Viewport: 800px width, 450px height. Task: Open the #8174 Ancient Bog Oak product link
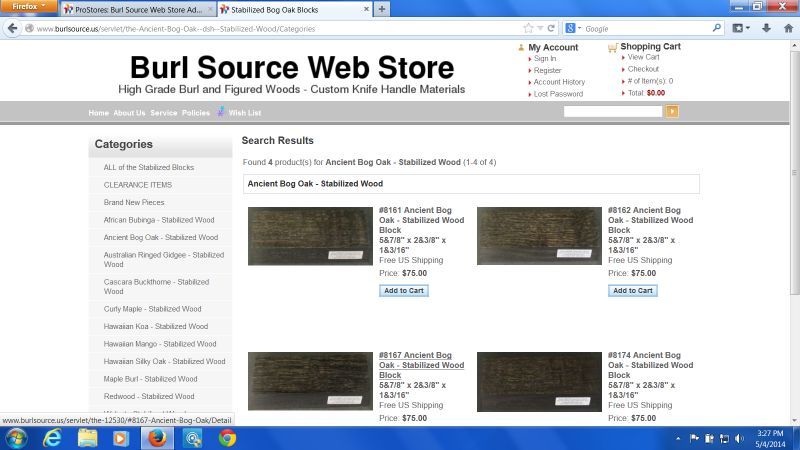pos(651,365)
